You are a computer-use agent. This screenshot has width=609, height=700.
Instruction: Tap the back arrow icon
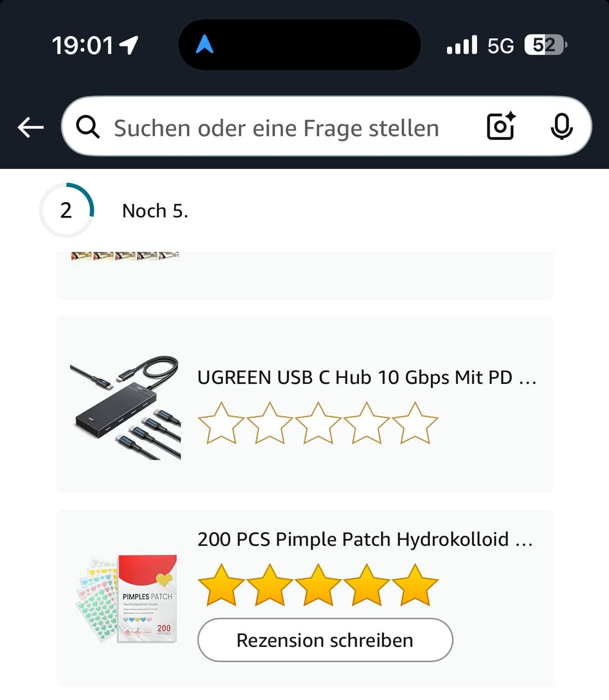point(31,128)
